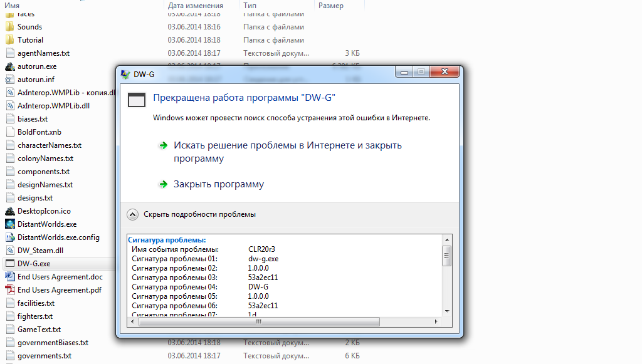The height and width of the screenshot is (364, 642).
Task: Click the '1.0.0.0' signature 02 value
Action: [258, 268]
